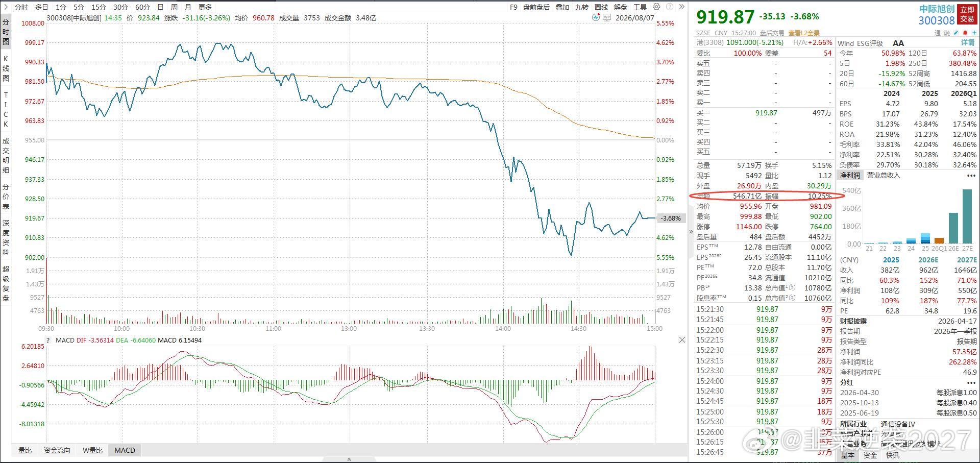The width and height of the screenshot is (980, 463).
Task: Switch to the 周 weekly chart
Action: 174,7
